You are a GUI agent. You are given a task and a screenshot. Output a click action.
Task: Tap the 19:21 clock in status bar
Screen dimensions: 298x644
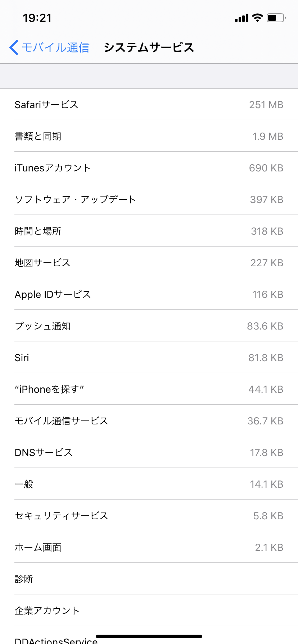coord(37,18)
